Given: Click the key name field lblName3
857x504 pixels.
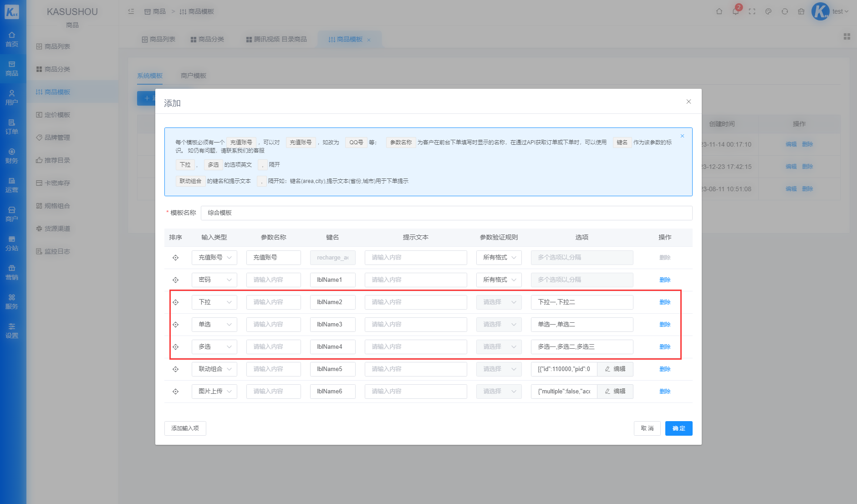Looking at the screenshot, I should (x=333, y=325).
